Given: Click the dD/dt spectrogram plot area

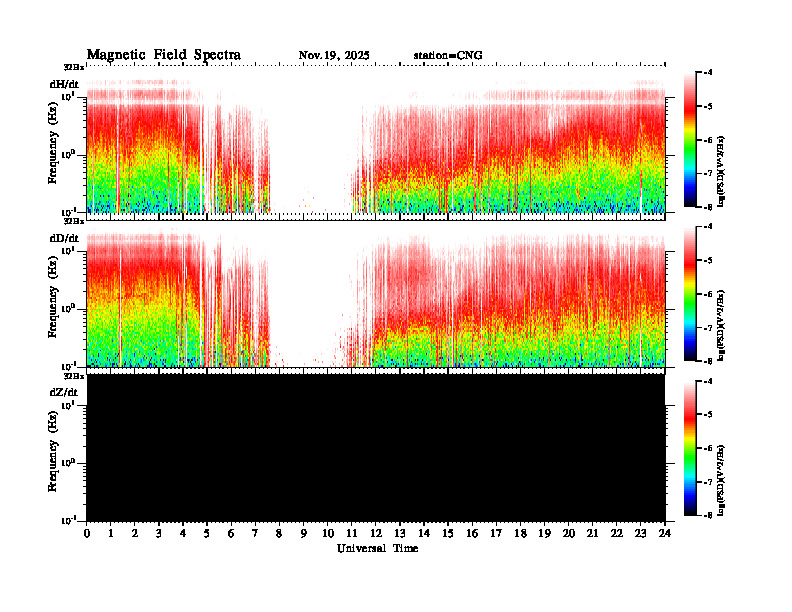Looking at the screenshot, I should pos(376,294).
